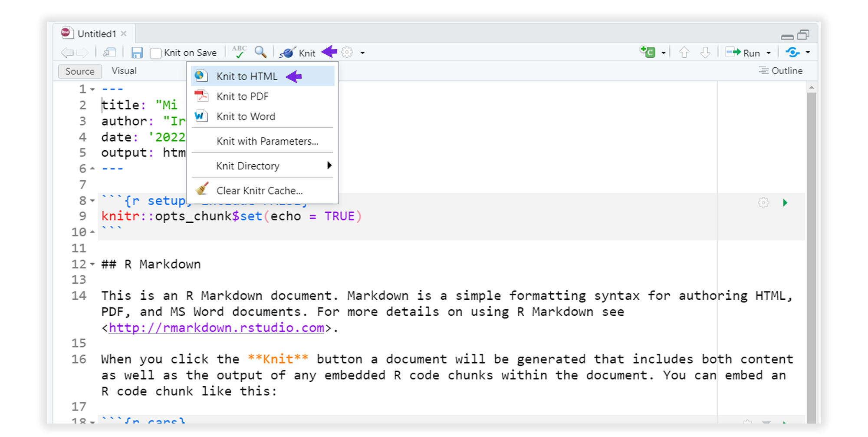
Task: Select the Untitled1 document tab
Action: pyautogui.click(x=94, y=33)
